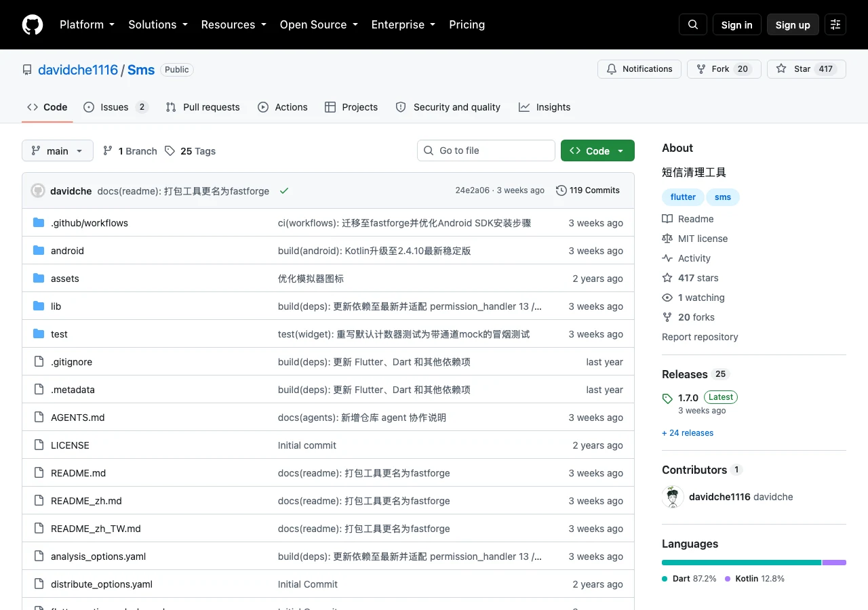Click the davidche1116 contributor avatar
The image size is (868, 610).
coord(673,497)
